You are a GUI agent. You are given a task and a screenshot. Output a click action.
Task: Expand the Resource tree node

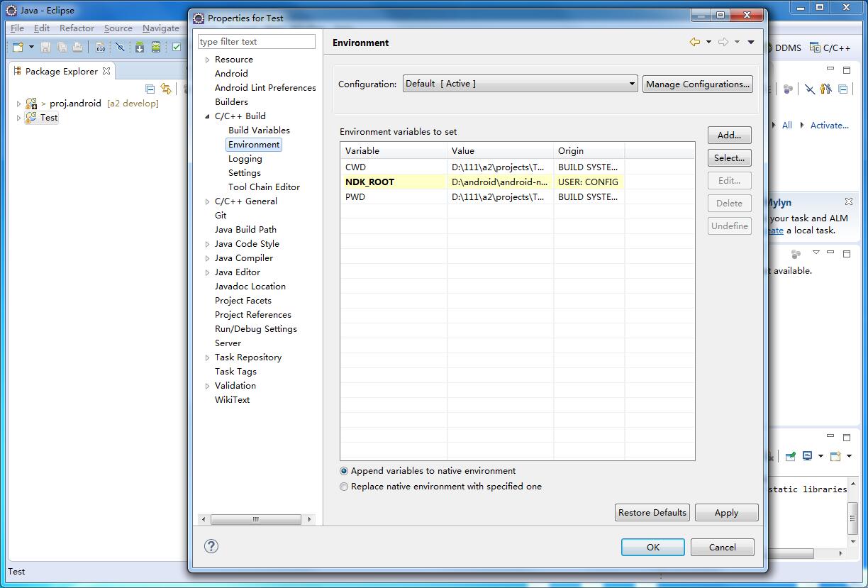pos(207,60)
